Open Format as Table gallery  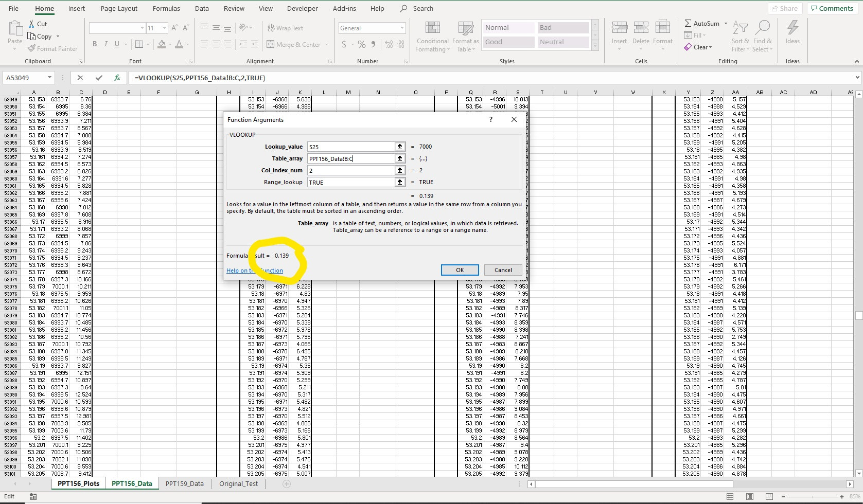[466, 37]
